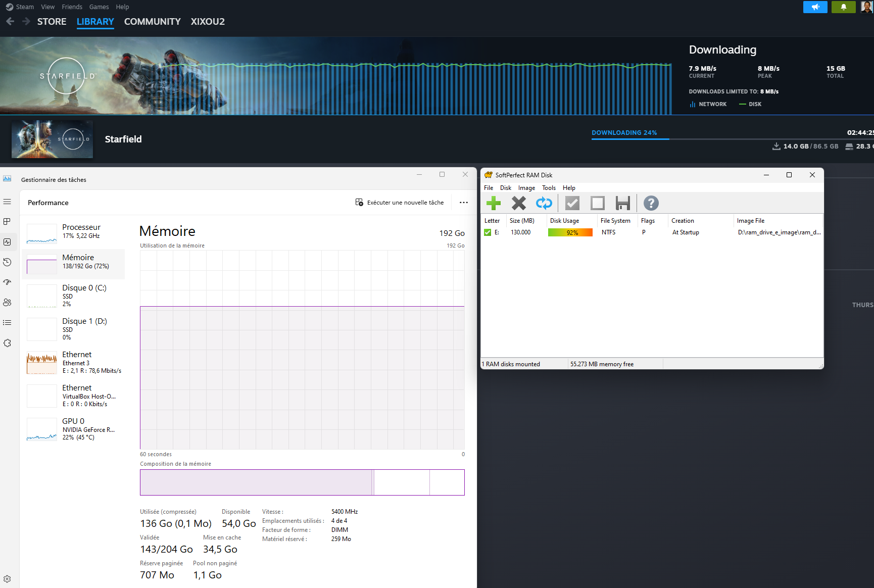This screenshot has height=588, width=874.
Task: Open the three-dots more options menu
Action: [x=463, y=203]
